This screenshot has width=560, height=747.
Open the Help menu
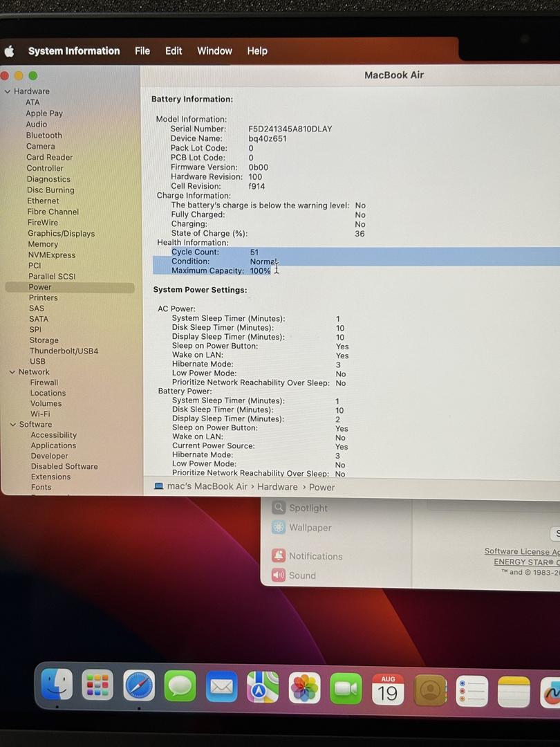point(257,51)
